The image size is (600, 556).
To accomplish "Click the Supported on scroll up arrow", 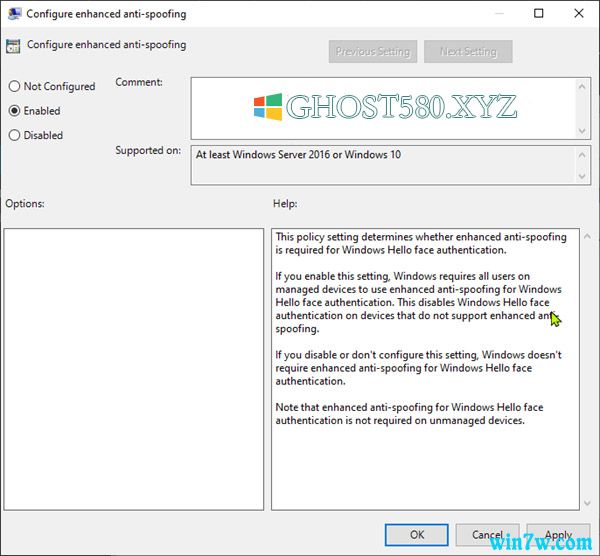I will point(582,155).
